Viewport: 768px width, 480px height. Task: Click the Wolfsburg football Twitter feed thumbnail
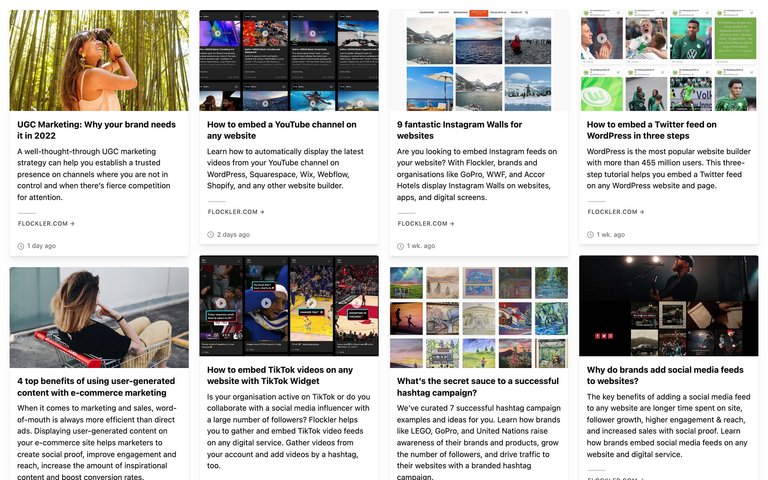tap(669, 60)
